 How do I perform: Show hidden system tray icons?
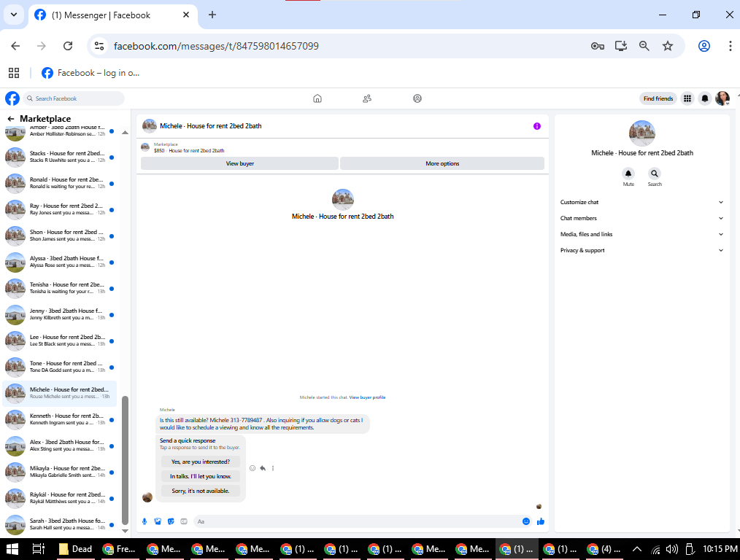tap(636, 548)
